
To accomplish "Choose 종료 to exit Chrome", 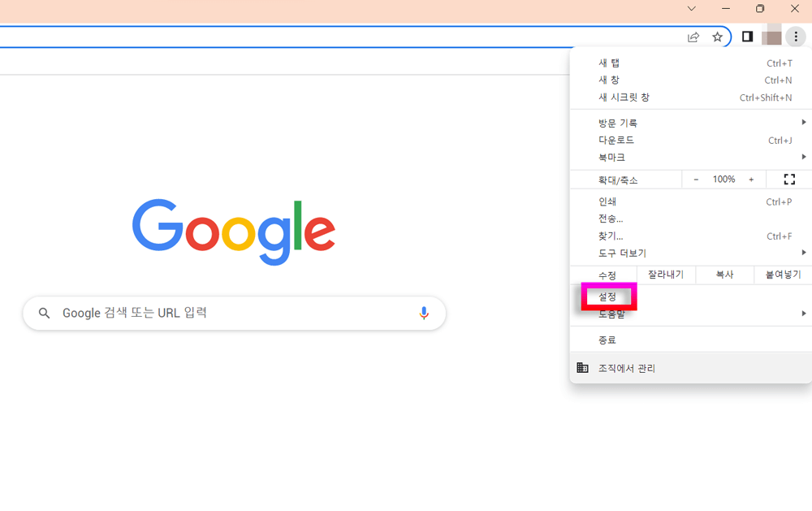I will click(x=691, y=340).
